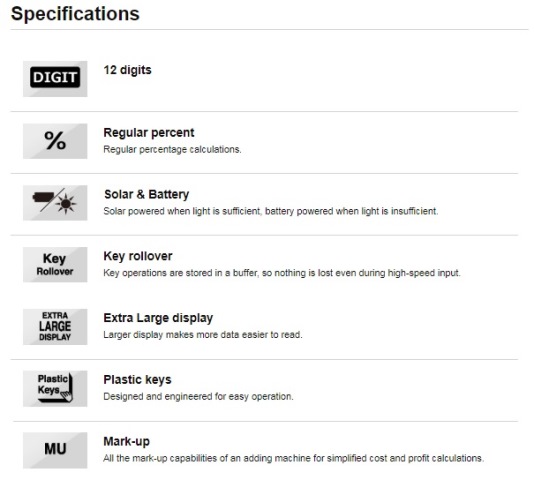
Task: Click the regular percentage calculations description
Action: pos(172,150)
